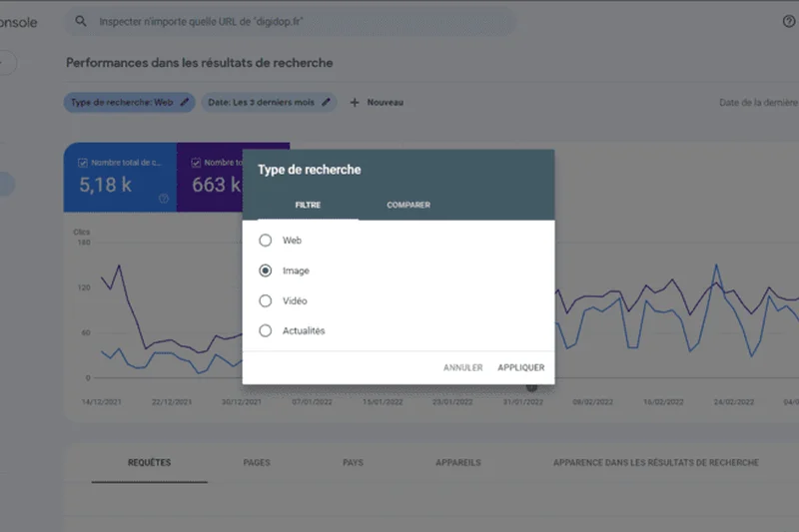This screenshot has height=532, width=799.
Task: Select the Image radio button
Action: (x=265, y=270)
